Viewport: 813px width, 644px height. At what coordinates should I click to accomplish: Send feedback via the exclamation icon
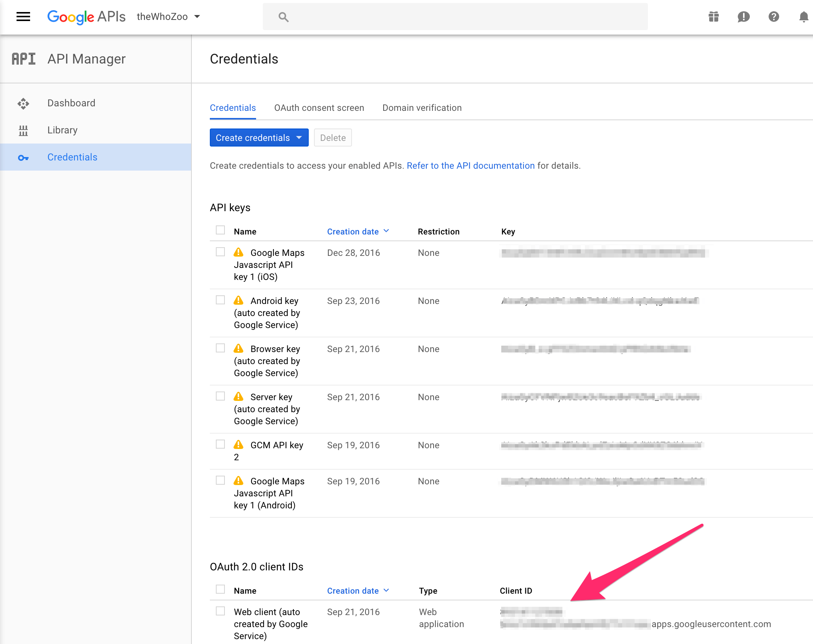[x=743, y=17]
